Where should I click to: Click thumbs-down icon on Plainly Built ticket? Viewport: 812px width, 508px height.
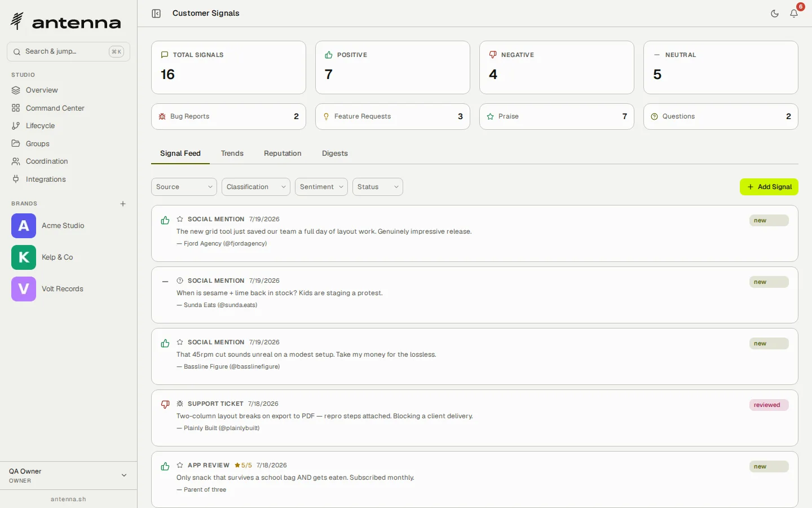pos(165,405)
